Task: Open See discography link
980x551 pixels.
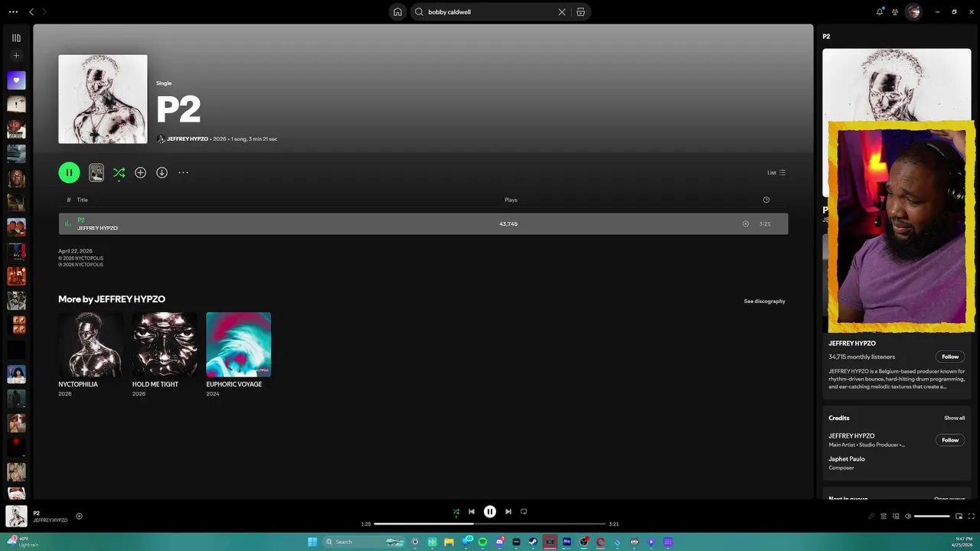Action: (764, 301)
